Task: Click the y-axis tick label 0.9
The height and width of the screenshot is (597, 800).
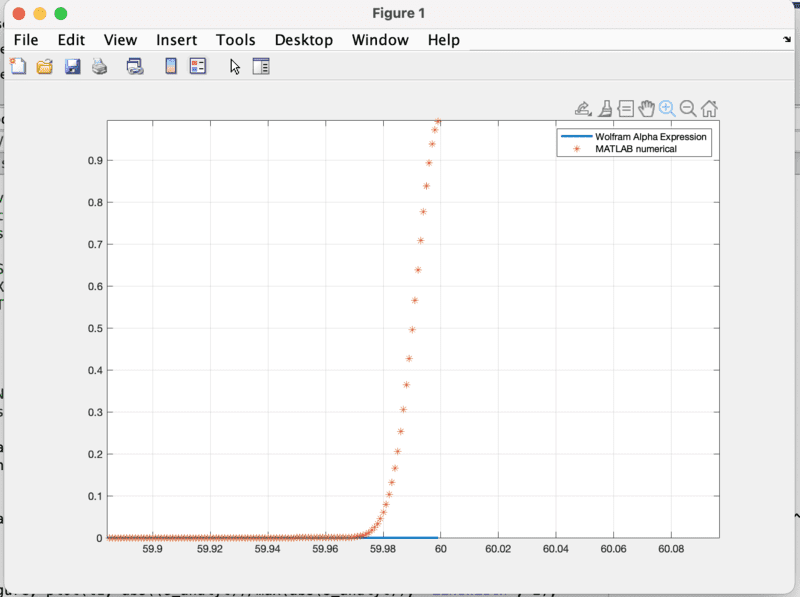Action: point(95,161)
